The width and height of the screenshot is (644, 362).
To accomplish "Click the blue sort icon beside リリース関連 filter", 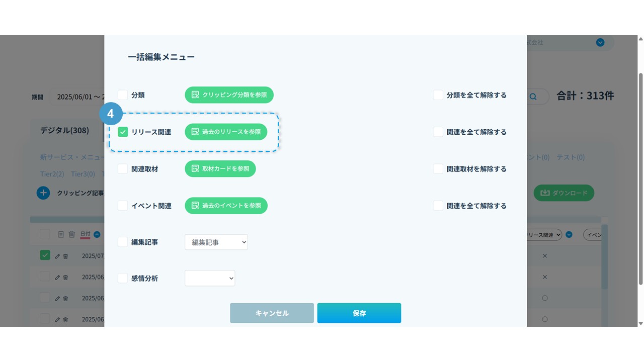I will click(x=569, y=235).
